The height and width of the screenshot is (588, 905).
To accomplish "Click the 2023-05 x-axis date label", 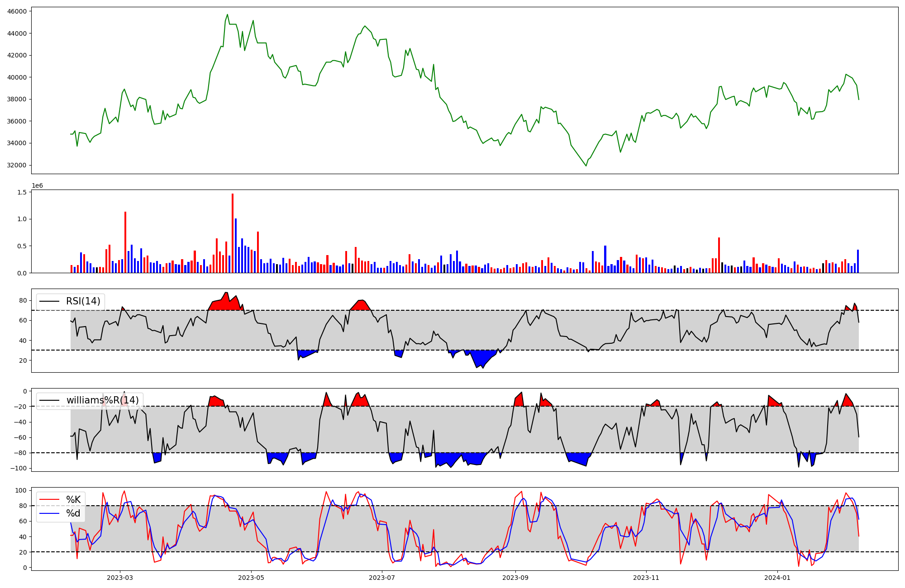I will (251, 578).
